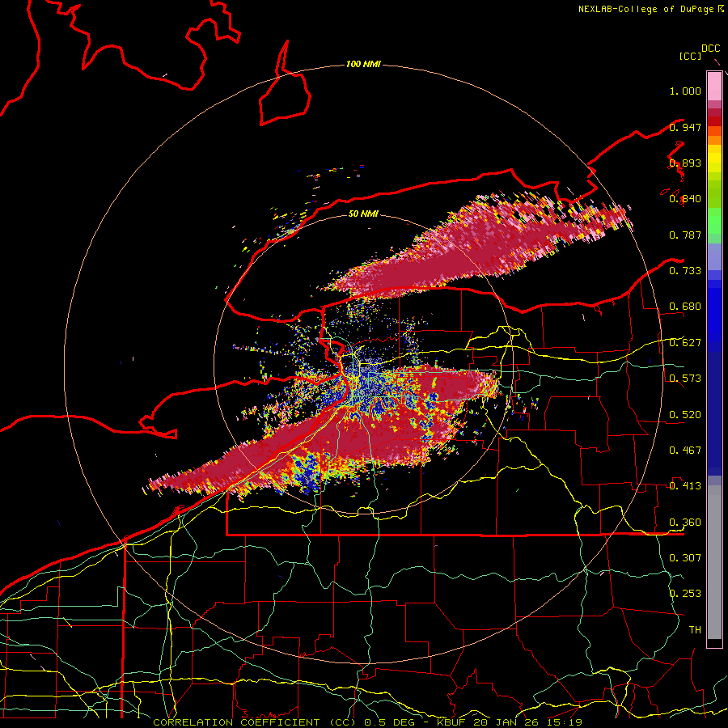Click the TH label on the color scale
This screenshot has height=728, width=728.
(x=695, y=630)
